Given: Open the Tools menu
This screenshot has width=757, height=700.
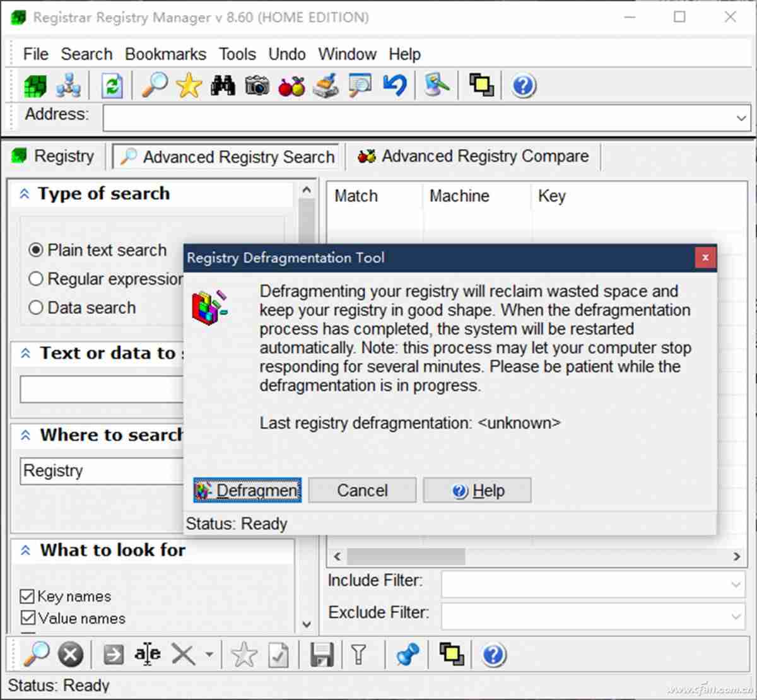Looking at the screenshot, I should (x=237, y=54).
